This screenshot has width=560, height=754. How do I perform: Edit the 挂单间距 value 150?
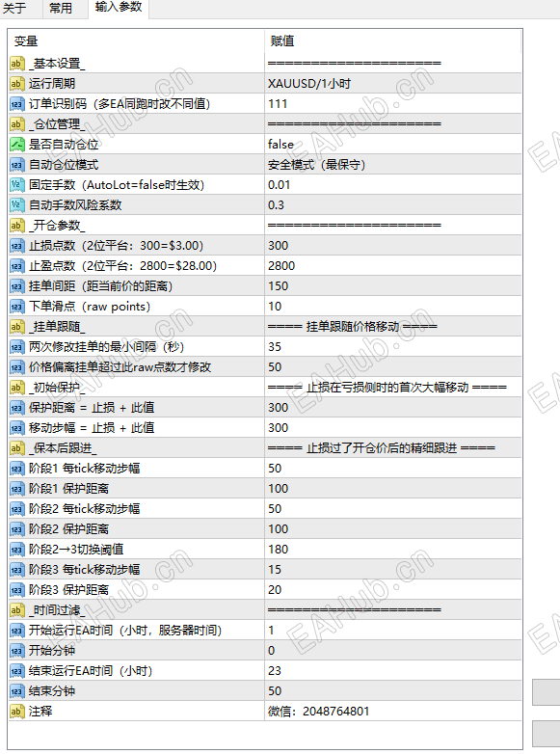pos(392,286)
